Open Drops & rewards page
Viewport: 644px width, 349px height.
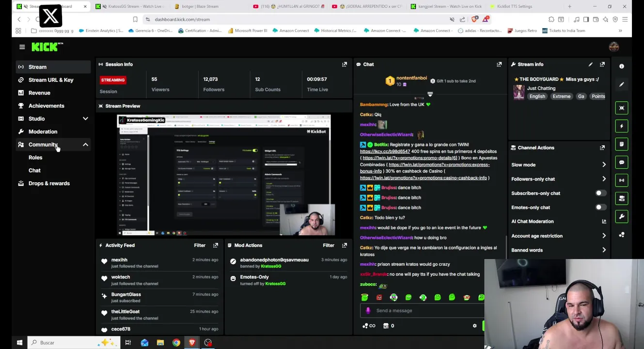pos(53,183)
